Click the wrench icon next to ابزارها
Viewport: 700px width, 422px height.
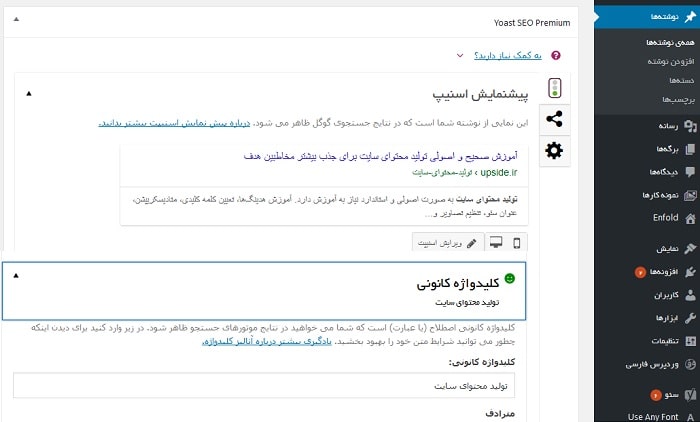pyautogui.click(x=690, y=318)
